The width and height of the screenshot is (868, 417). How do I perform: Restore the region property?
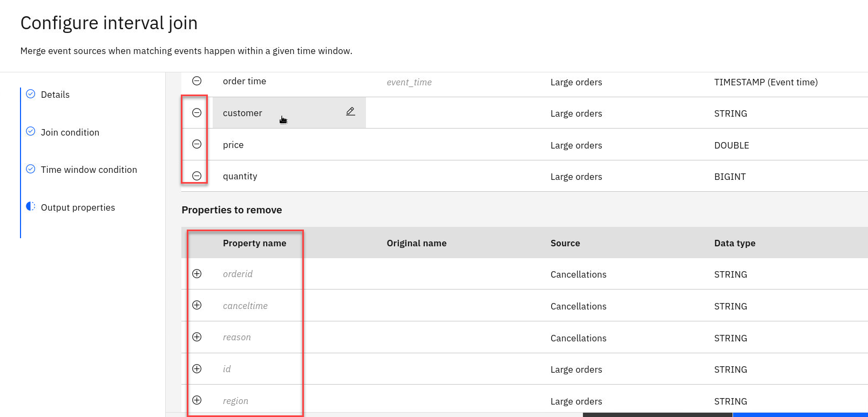197,400
